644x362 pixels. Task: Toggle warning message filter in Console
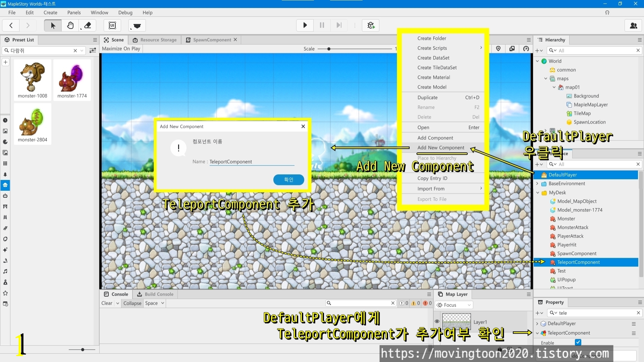click(416, 303)
